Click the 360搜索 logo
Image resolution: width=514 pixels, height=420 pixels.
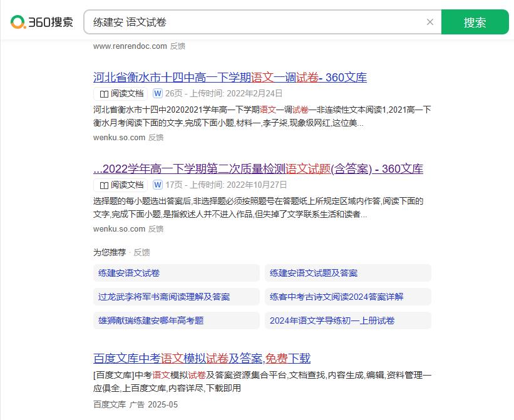(x=41, y=22)
